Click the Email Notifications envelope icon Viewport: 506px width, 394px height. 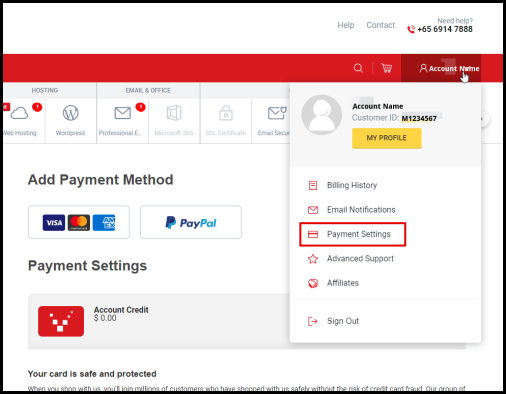(x=313, y=210)
